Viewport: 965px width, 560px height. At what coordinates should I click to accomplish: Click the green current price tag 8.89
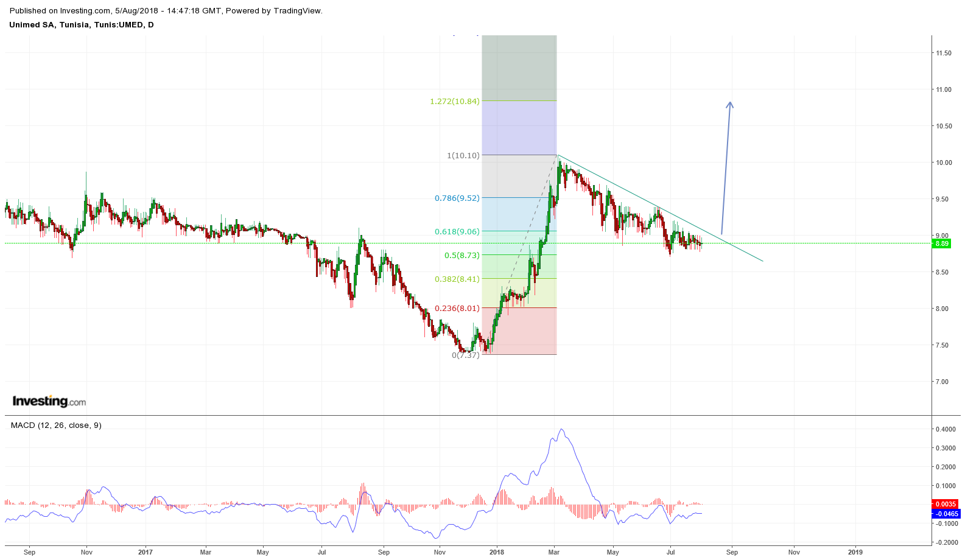pyautogui.click(x=942, y=243)
